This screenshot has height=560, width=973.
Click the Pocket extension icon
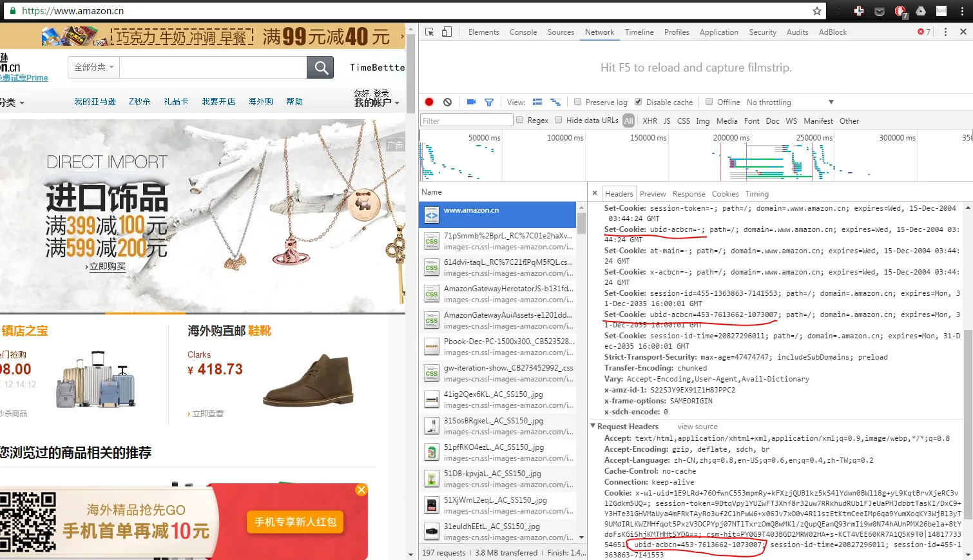coord(880,11)
